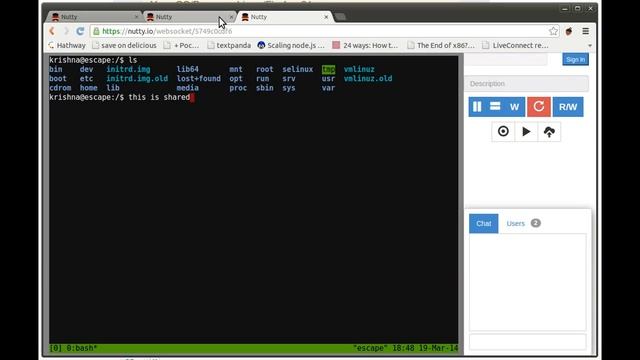640x360 pixels.
Task: Close the first Nutty tab
Action: (136, 17)
